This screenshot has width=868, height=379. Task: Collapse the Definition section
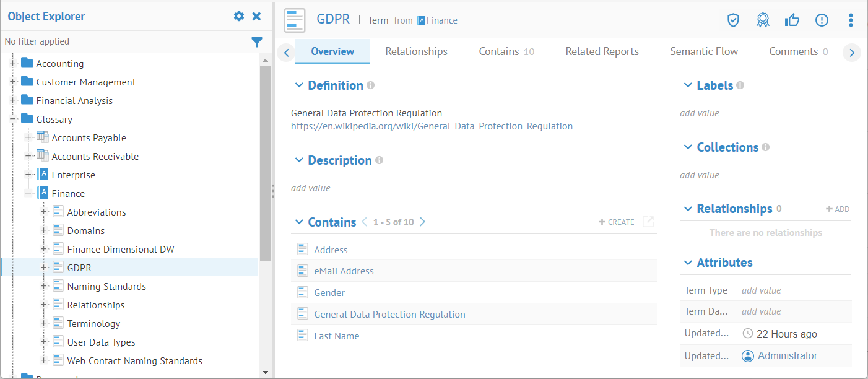pyautogui.click(x=299, y=85)
